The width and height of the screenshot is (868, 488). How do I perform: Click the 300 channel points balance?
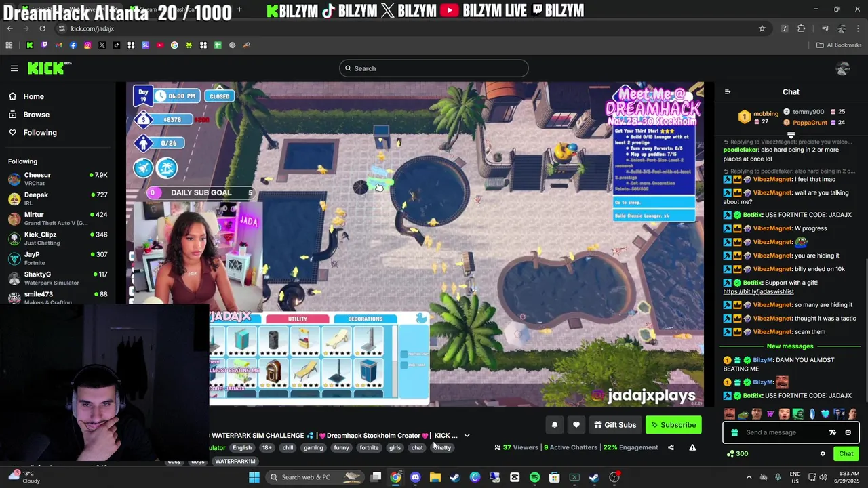(736, 454)
